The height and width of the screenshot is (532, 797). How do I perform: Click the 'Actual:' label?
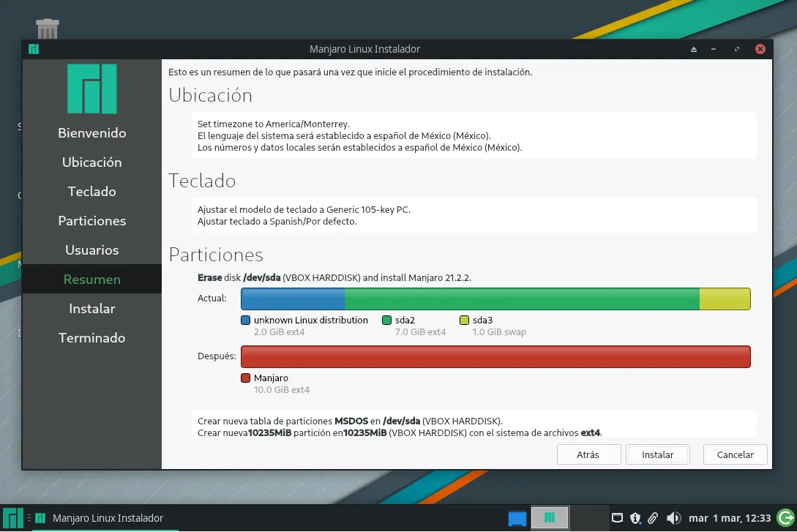tap(212, 299)
